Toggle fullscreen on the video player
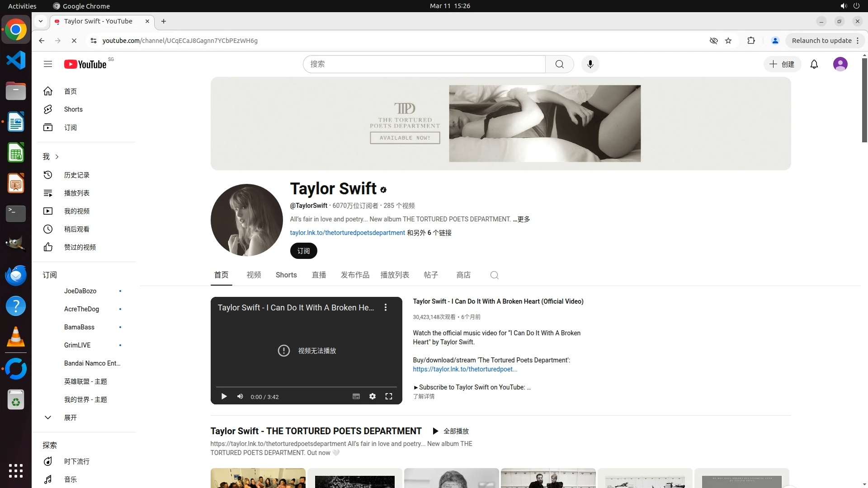Screen dimensions: 868x488 (388, 396)
